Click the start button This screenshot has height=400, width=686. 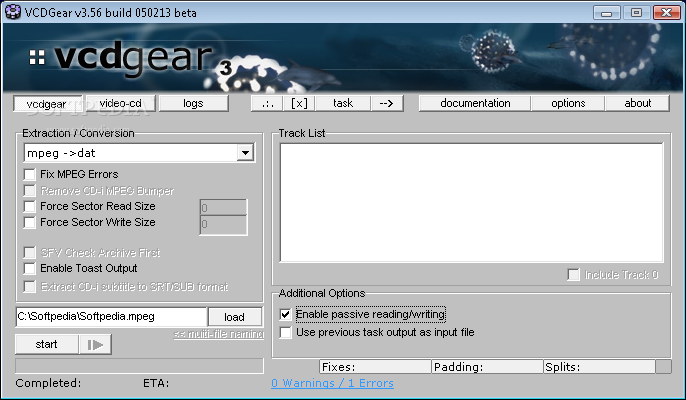tap(47, 344)
